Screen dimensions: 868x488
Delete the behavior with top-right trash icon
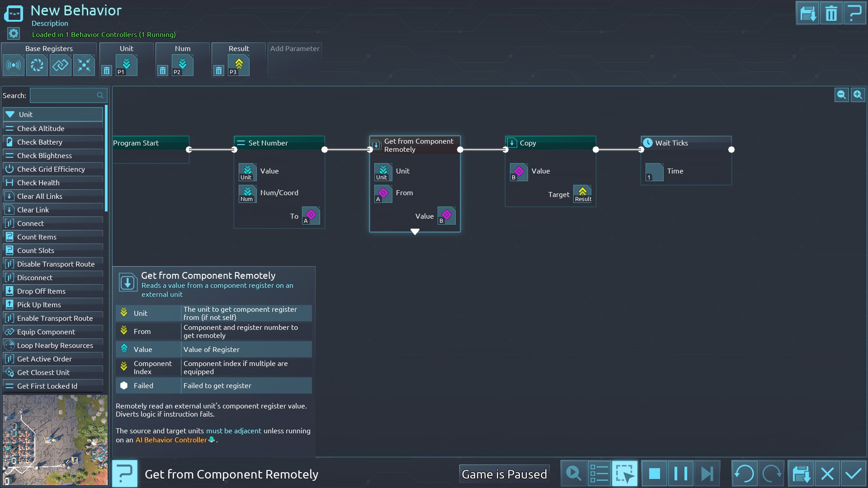coord(831,14)
